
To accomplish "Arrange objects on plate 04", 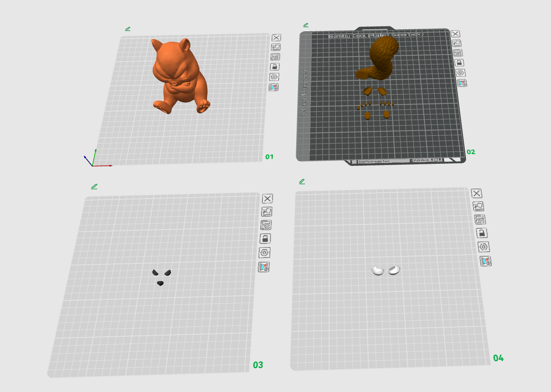I will 480,219.
